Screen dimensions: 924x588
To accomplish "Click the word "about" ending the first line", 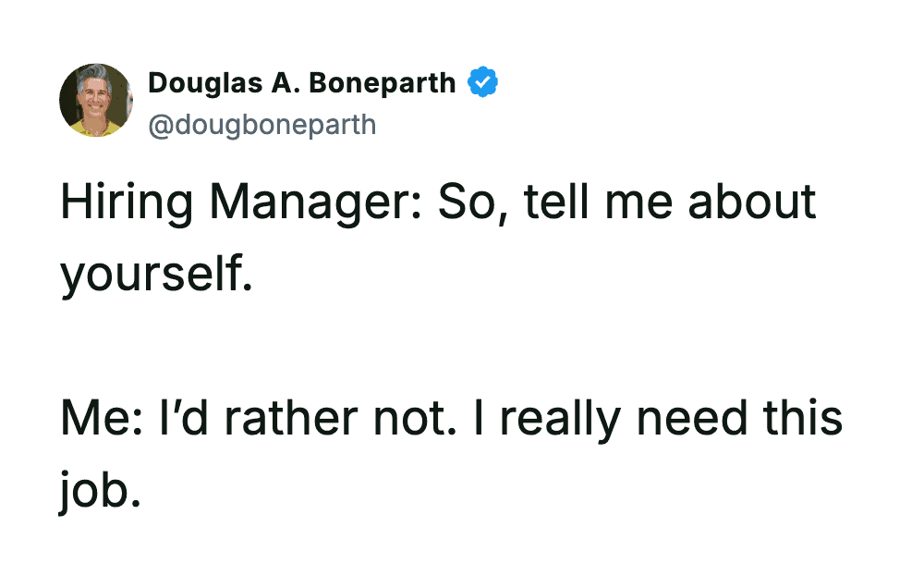I will pos(752,203).
